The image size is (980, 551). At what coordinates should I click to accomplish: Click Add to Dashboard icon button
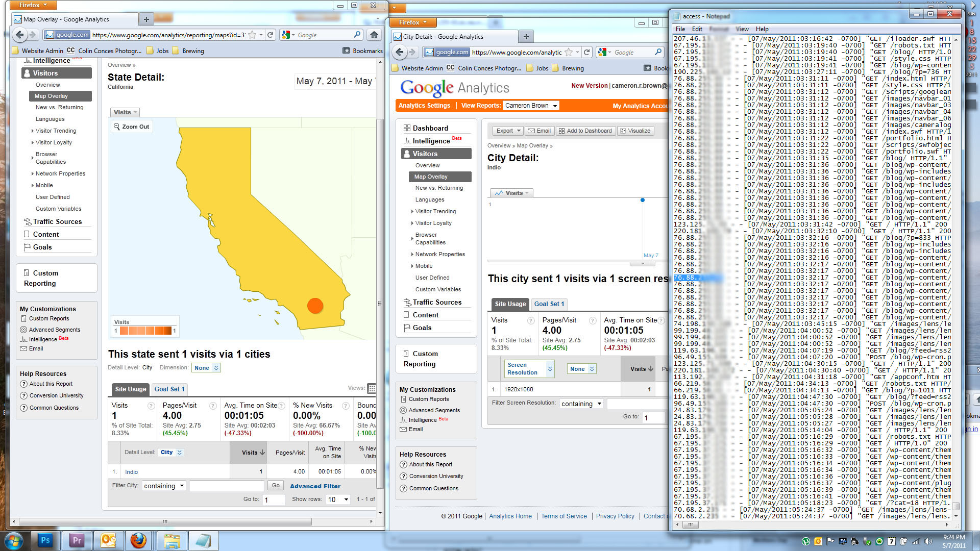pos(585,131)
